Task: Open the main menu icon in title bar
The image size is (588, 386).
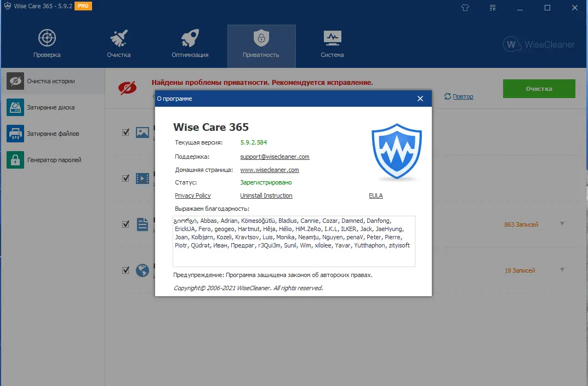Action: pos(493,8)
